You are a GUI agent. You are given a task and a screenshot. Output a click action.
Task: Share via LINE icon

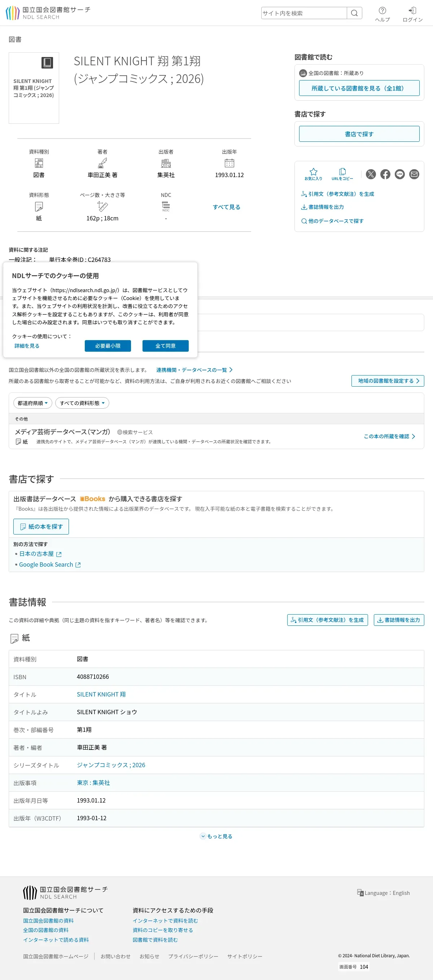point(399,174)
